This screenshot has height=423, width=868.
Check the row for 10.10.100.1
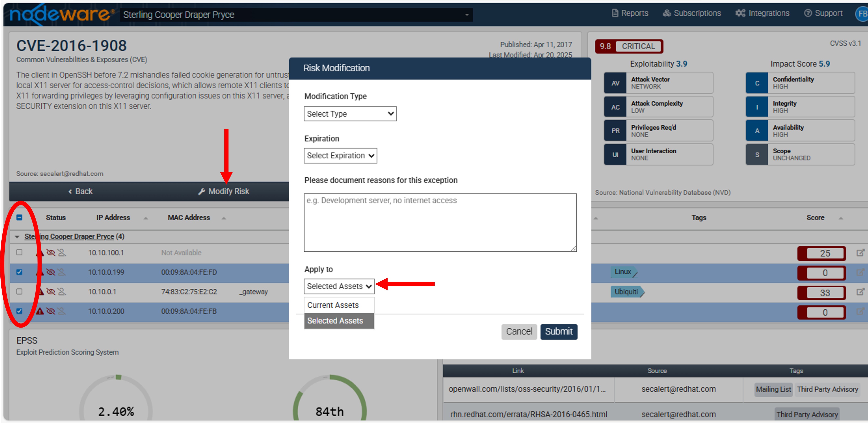20,252
